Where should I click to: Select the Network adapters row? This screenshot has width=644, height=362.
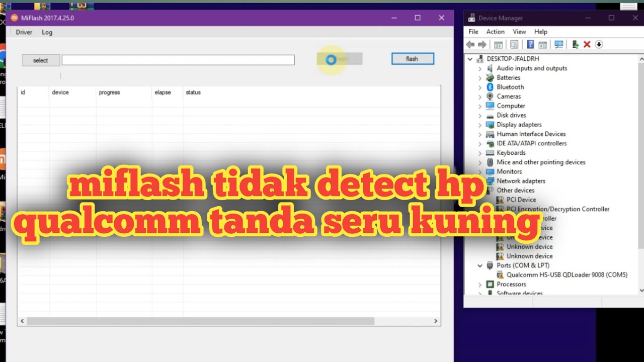(521, 181)
